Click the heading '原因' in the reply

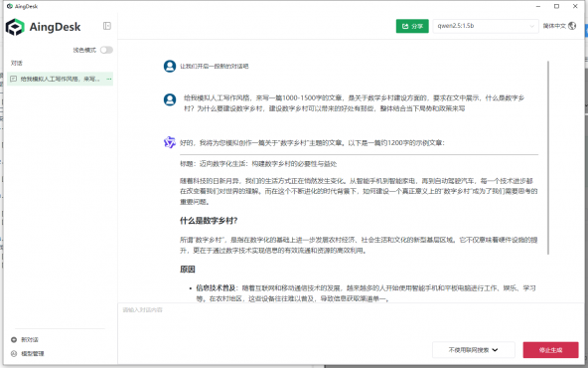(187, 270)
